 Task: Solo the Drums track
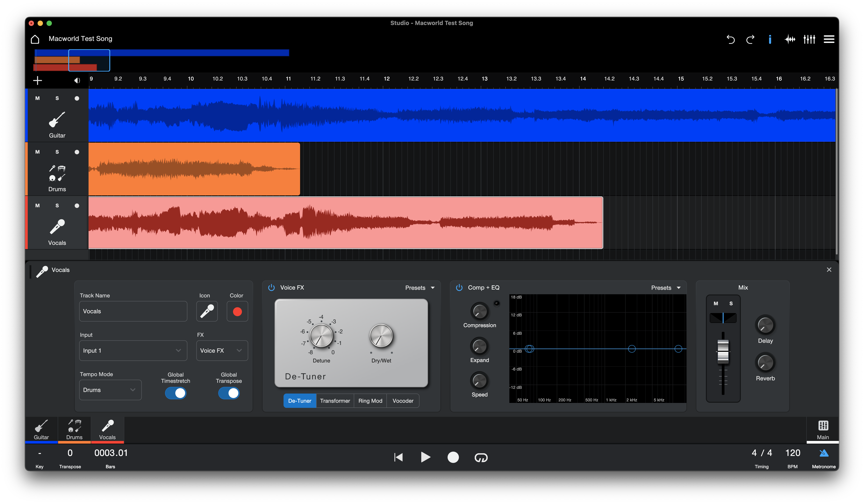tap(57, 152)
